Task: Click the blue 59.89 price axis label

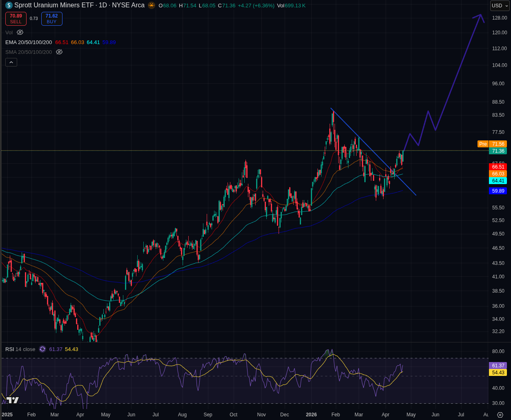Action: 498,191
